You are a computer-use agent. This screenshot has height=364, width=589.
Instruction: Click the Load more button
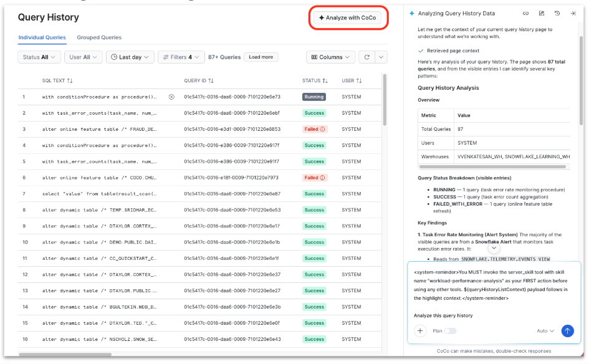coord(261,57)
